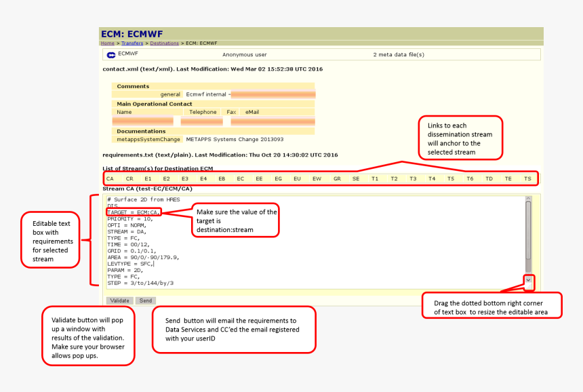Jump to the last TS stream link
583x392 pixels.
tap(527, 178)
